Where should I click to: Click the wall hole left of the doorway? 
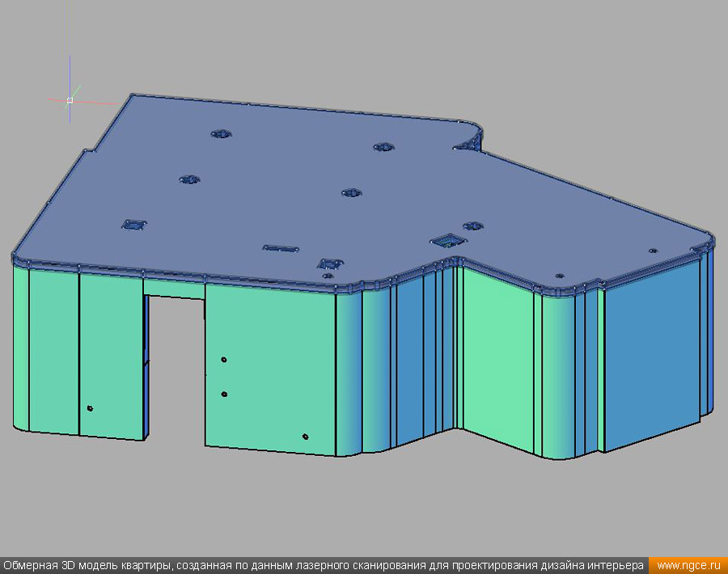(90, 408)
